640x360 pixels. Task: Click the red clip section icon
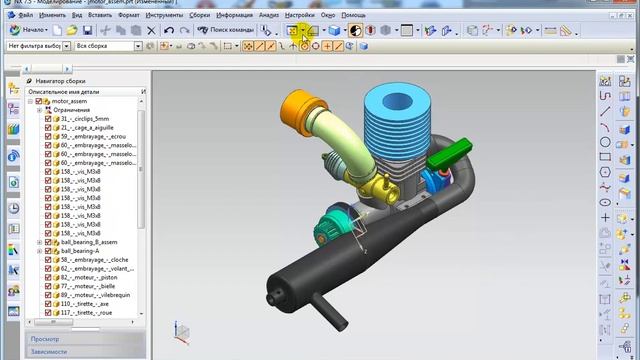pyautogui.click(x=370, y=30)
